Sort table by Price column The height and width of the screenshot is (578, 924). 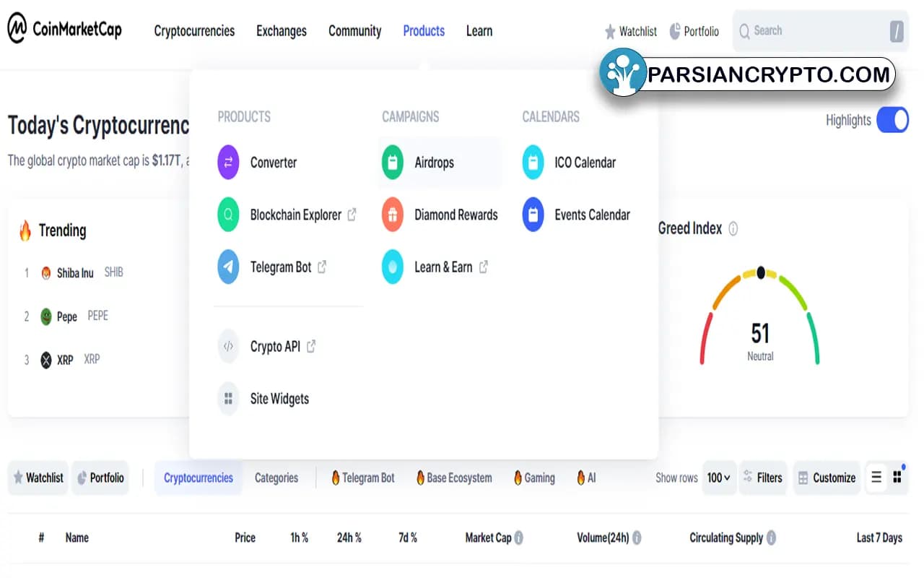[x=245, y=538]
